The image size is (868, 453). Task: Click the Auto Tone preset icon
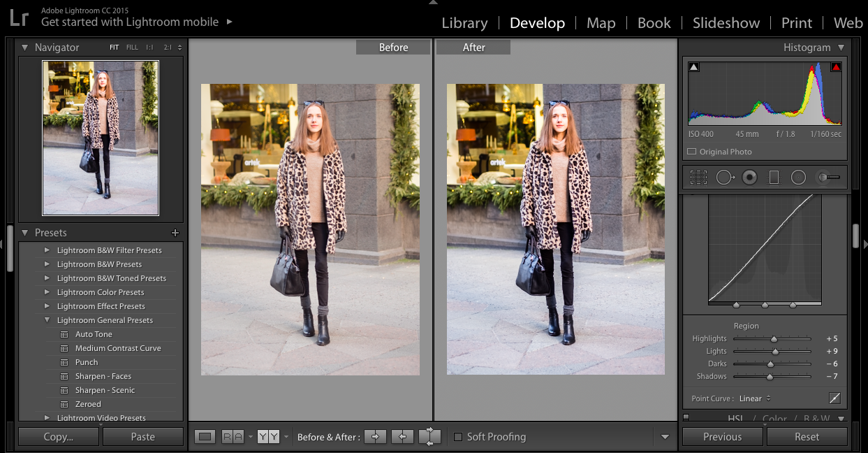tap(64, 334)
